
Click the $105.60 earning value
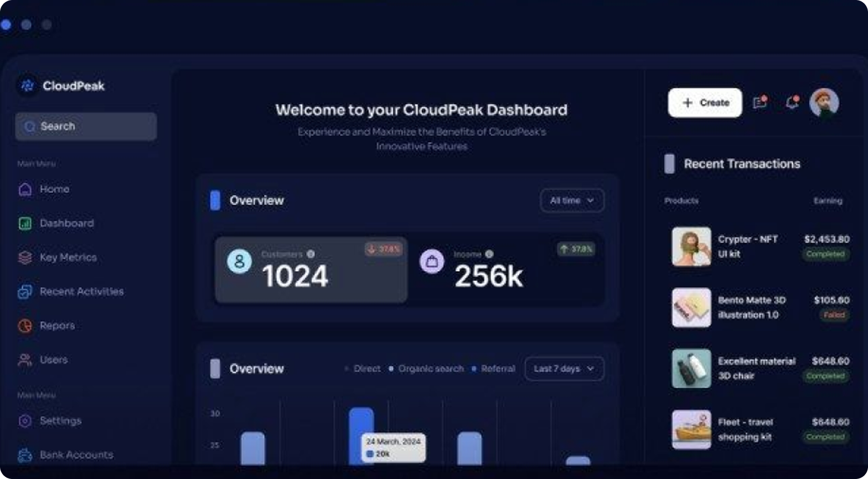tap(832, 300)
